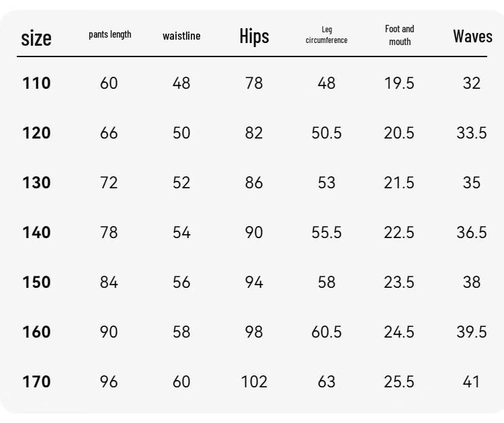Click the size 120 row label
Screen dimensions: 504x423
[x=36, y=133]
